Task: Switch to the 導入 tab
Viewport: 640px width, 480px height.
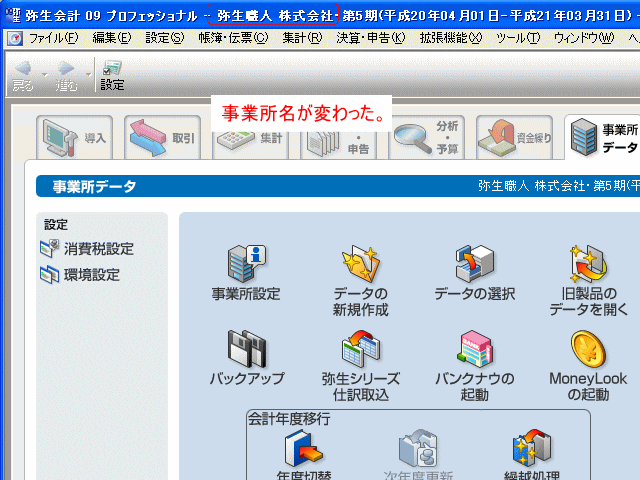Action: [74, 138]
